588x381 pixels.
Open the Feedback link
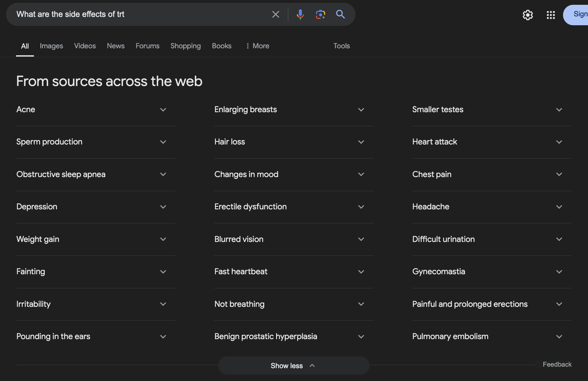tap(557, 364)
